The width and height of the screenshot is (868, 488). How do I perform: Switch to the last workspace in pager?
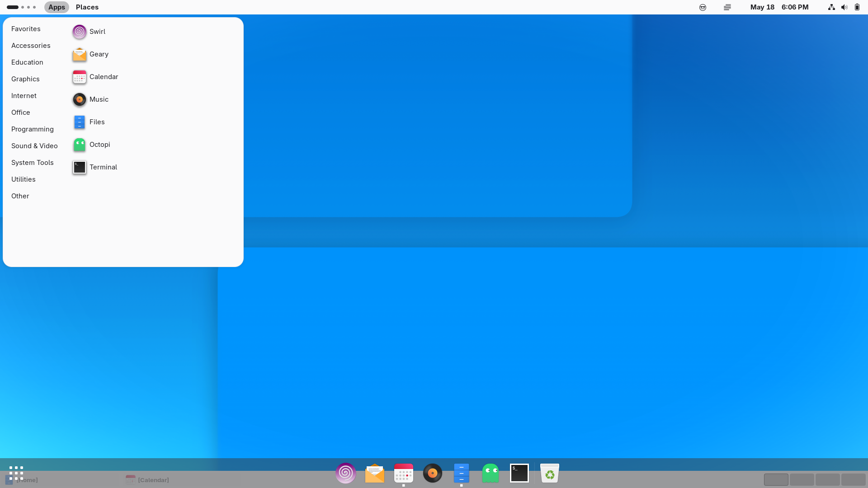(854, 479)
